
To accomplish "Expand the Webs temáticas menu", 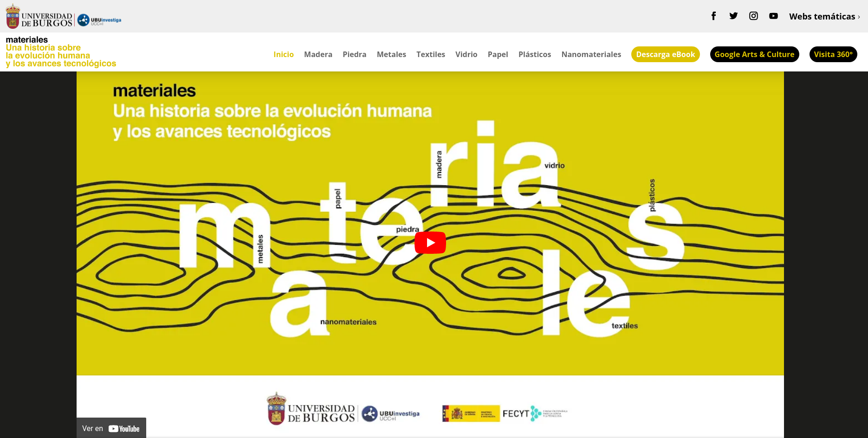I will point(824,17).
